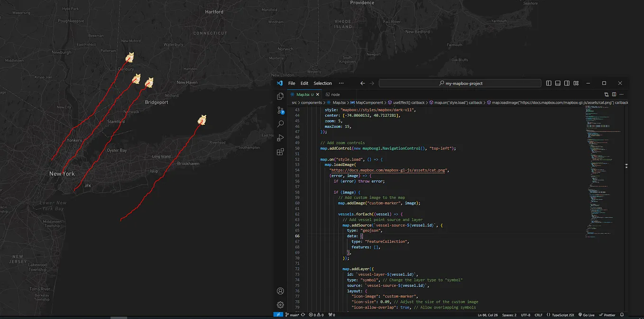Open the Explorer view in the Activity Bar
644x319 pixels.
point(280,96)
